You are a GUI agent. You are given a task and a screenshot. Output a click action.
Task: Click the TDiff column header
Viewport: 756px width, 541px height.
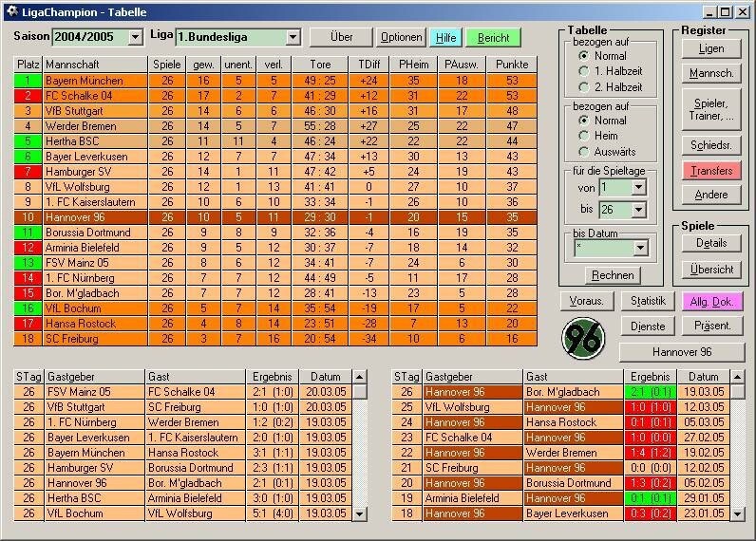369,65
